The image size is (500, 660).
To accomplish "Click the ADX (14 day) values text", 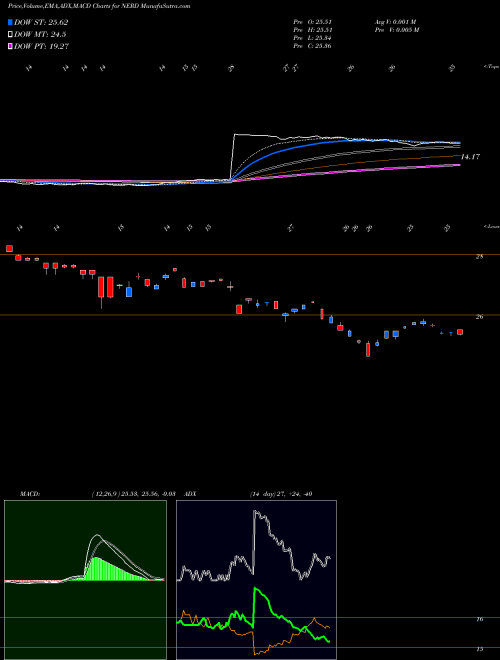I will click(x=281, y=494).
